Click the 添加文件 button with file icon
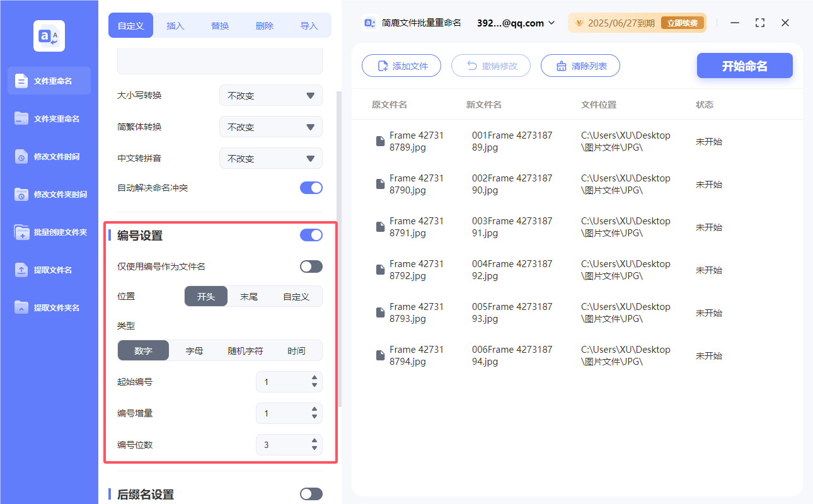The width and height of the screenshot is (813, 504). click(x=401, y=66)
